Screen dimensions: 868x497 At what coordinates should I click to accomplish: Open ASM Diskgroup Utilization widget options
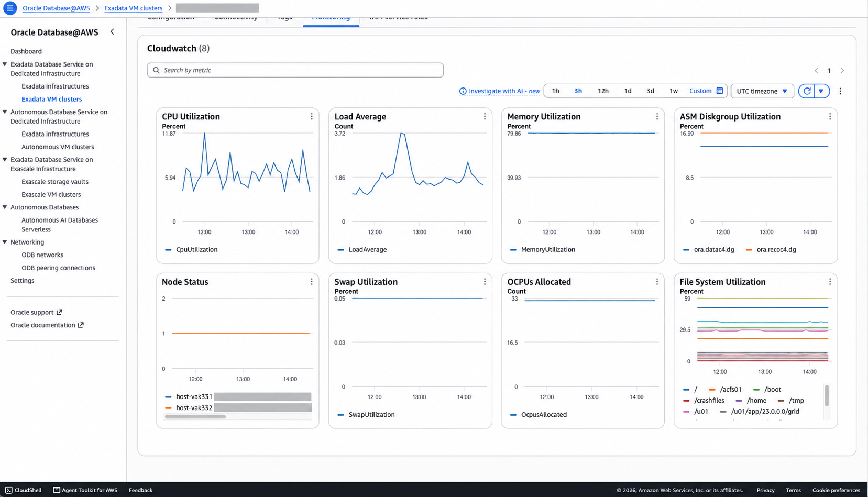(830, 117)
